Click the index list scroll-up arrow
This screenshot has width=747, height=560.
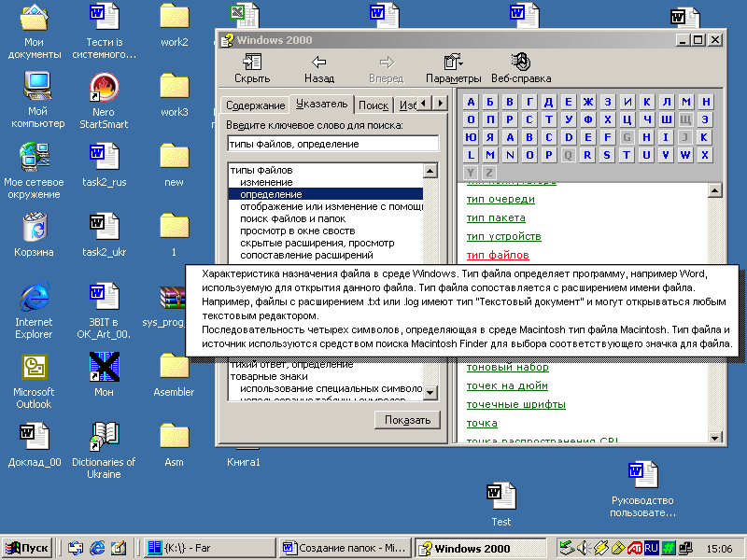(430, 171)
